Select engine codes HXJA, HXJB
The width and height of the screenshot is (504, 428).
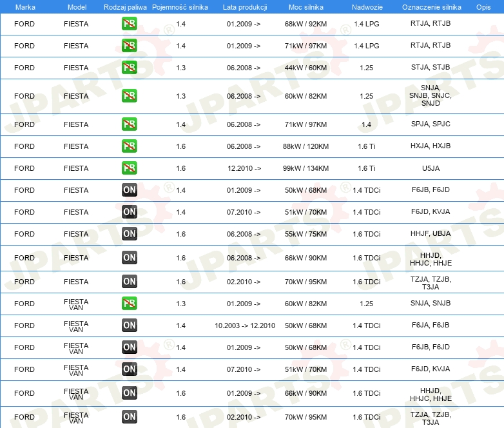coord(431,146)
